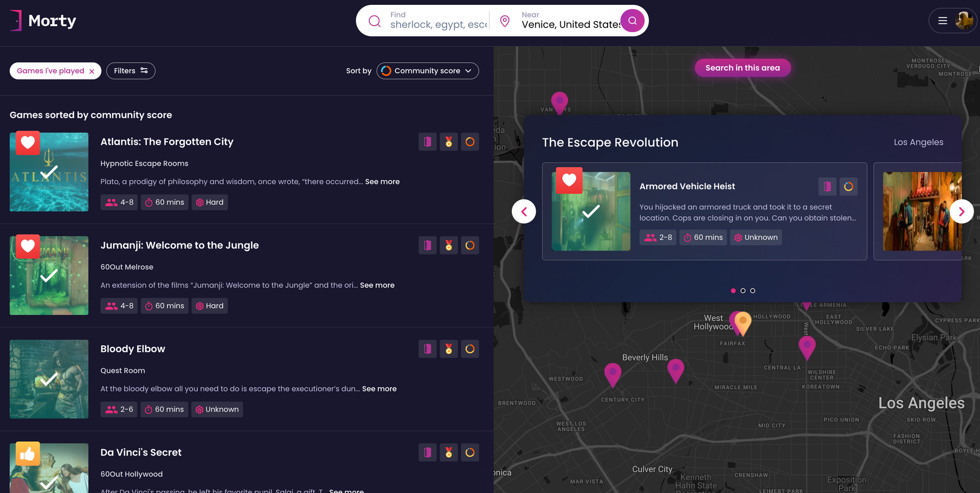This screenshot has width=980, height=493.
Task: Click the score ring icon for Da Vinci's Secret
Action: 470,452
